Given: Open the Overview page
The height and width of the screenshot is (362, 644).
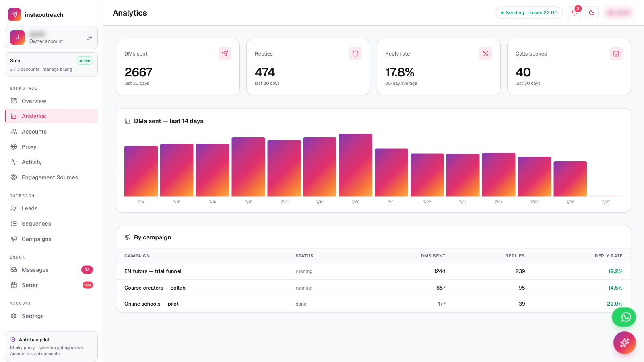Looking at the screenshot, I should click(51, 101).
